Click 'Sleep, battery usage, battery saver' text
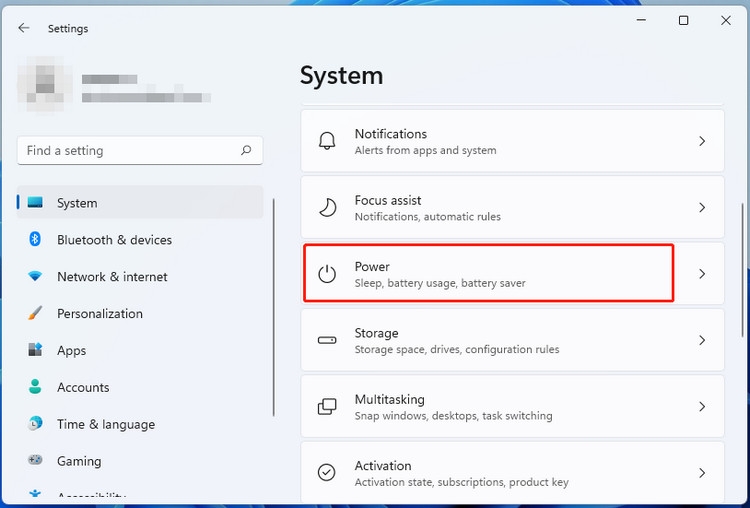The image size is (750, 508). (x=440, y=283)
